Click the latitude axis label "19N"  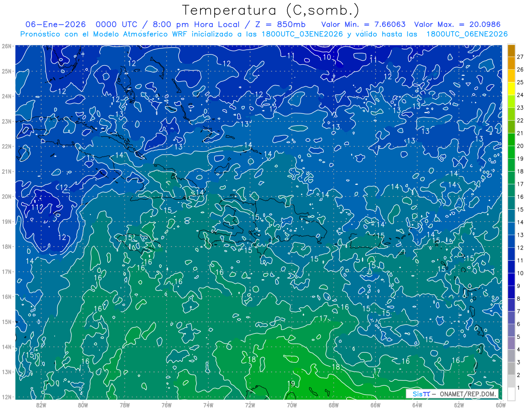pos(6,221)
